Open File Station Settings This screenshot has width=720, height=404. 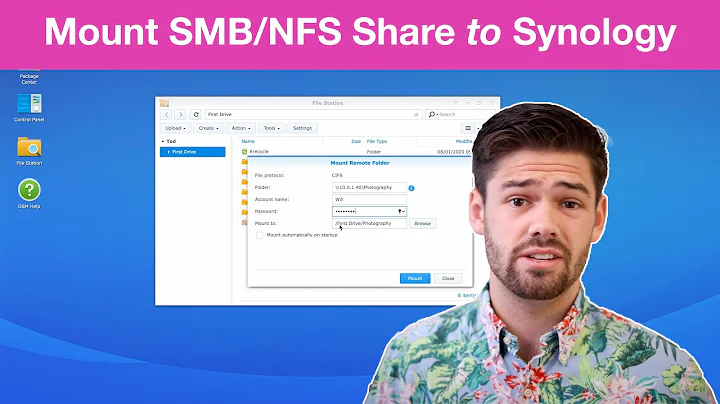(302, 128)
